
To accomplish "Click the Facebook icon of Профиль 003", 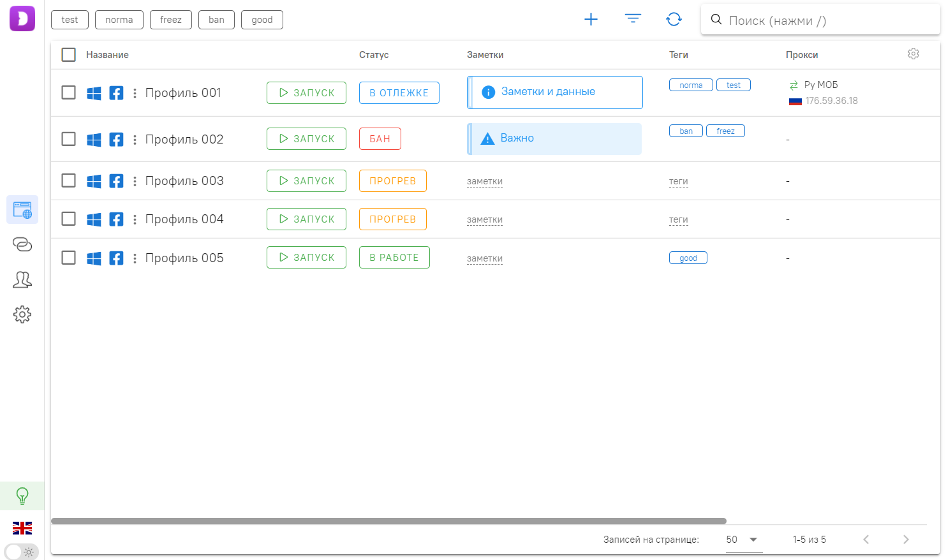I will (x=116, y=181).
